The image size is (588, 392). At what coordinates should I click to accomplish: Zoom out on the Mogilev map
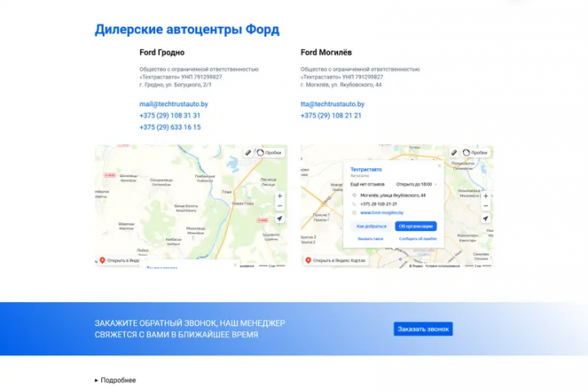486,206
